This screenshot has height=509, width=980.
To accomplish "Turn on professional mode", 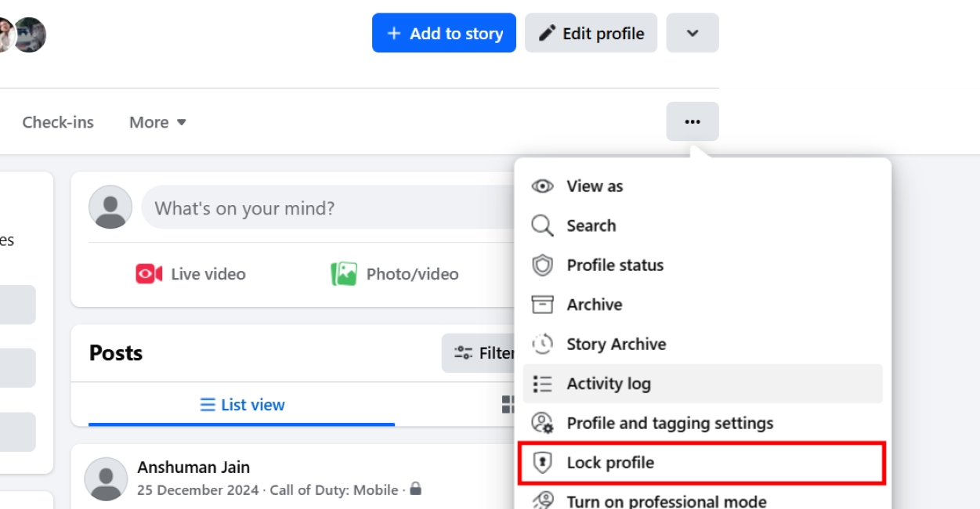I will pos(666,501).
